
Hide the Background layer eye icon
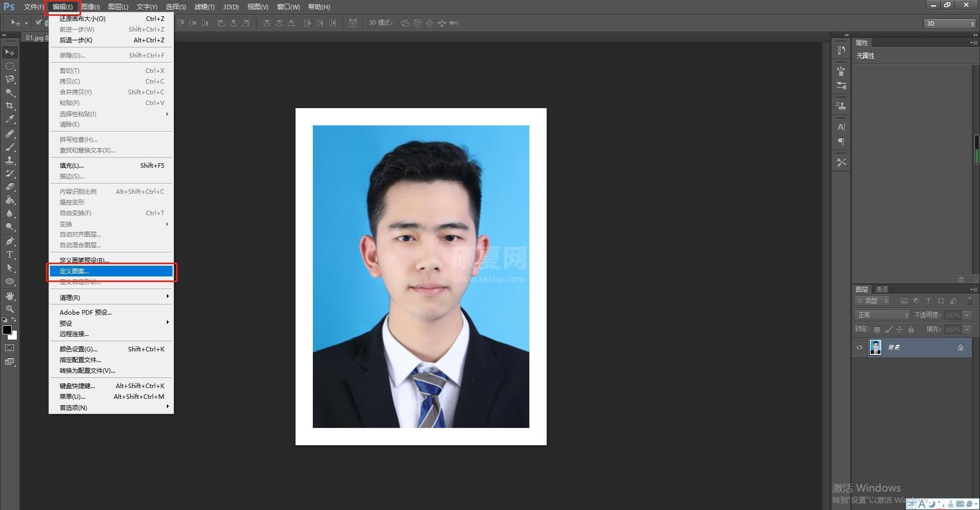[860, 348]
